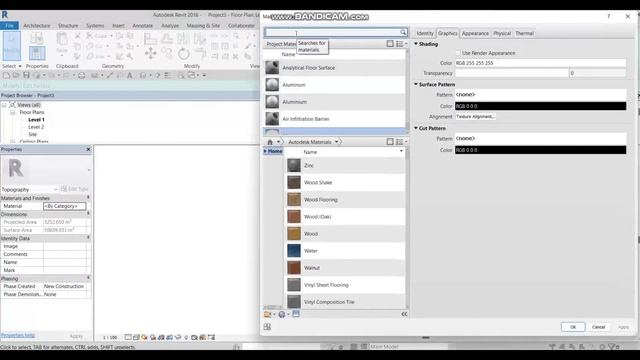Open the project materials list view options dropdown
Image resolution: width=640 pixels, height=360 pixels.
[x=402, y=44]
